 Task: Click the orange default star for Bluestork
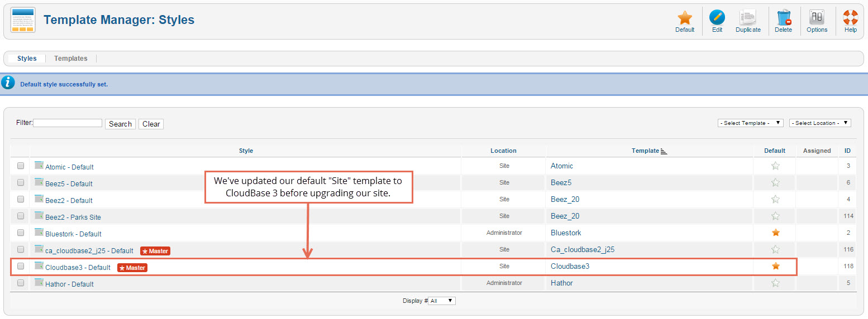[x=775, y=233]
